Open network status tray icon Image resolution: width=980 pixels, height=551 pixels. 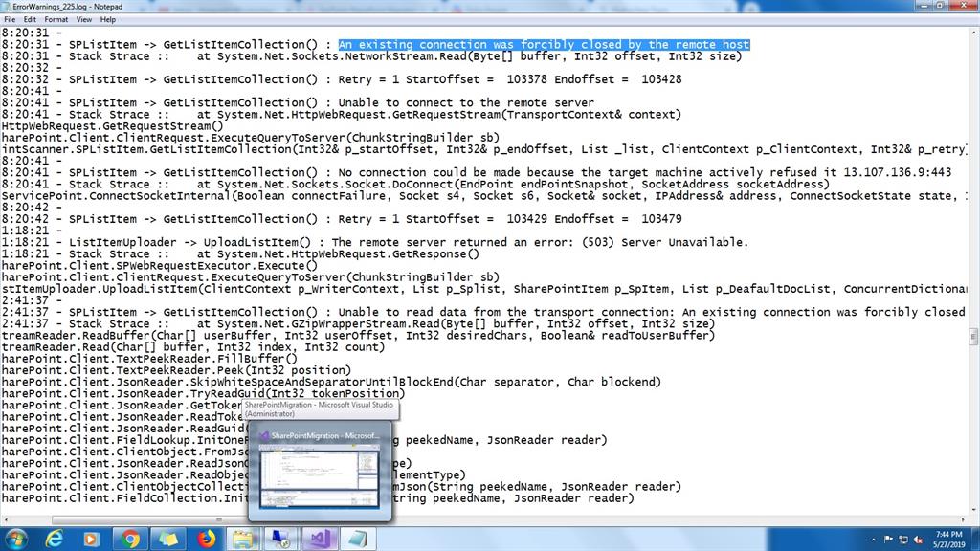click(x=903, y=540)
